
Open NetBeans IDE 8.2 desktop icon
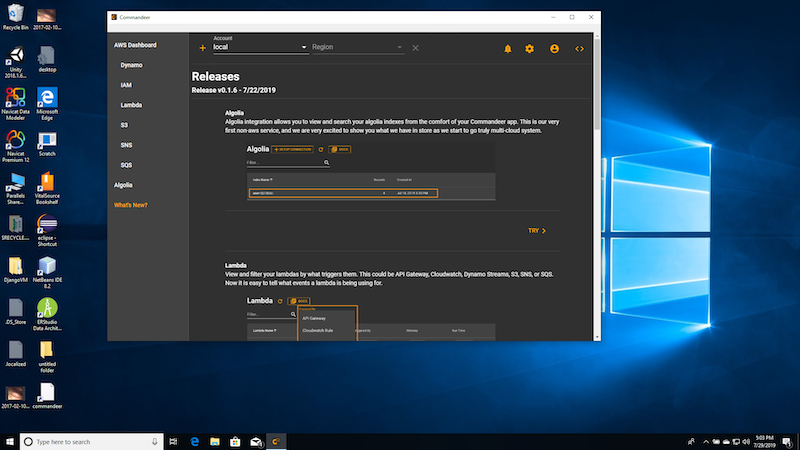click(x=47, y=272)
